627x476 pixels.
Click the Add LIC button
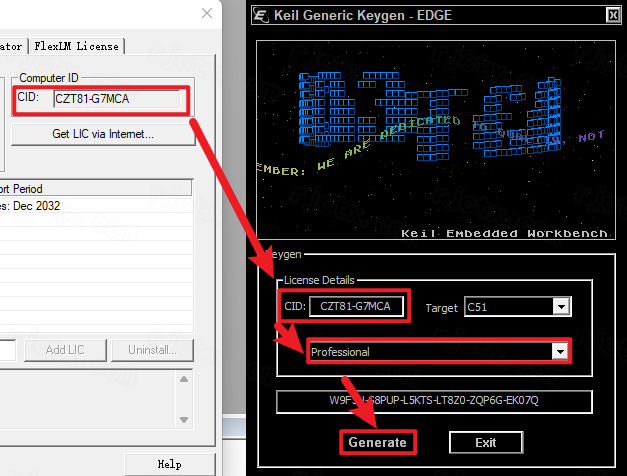pyautogui.click(x=66, y=350)
